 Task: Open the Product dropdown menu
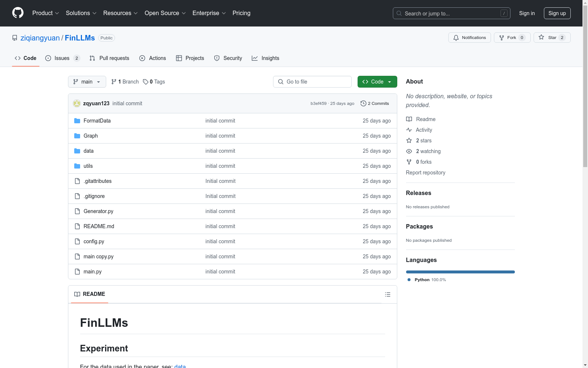coord(46,13)
